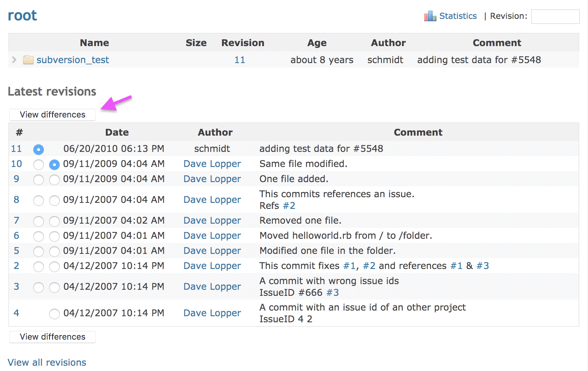The height and width of the screenshot is (371, 588).
Task: Open the subversion_test folder link
Action: [x=73, y=60]
